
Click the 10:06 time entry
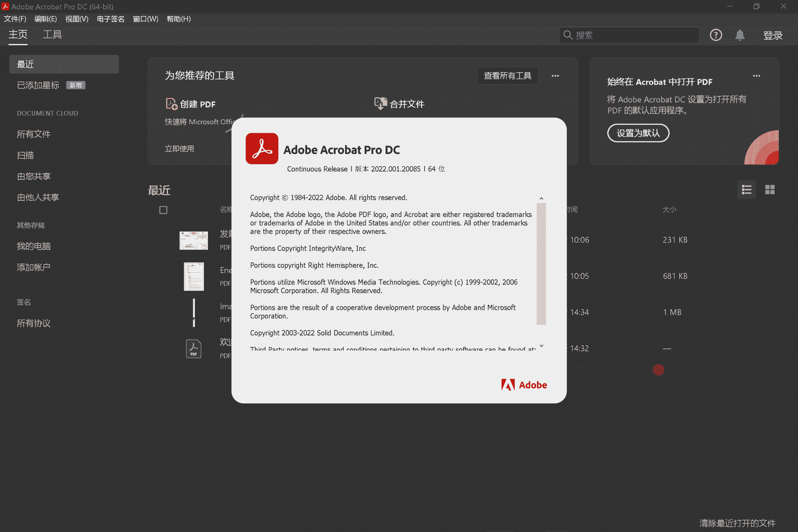pyautogui.click(x=579, y=240)
